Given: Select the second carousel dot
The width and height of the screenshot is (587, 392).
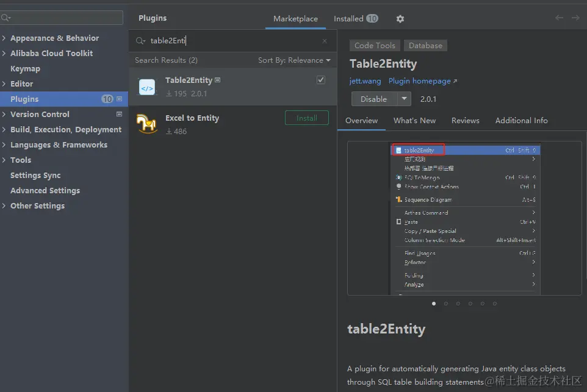Looking at the screenshot, I should [446, 304].
